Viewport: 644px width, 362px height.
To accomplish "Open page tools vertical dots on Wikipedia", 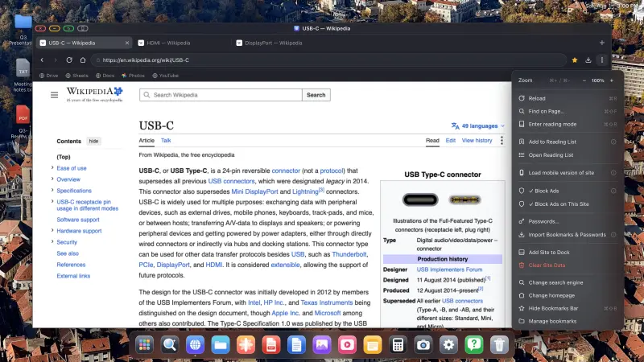I will coord(502,140).
